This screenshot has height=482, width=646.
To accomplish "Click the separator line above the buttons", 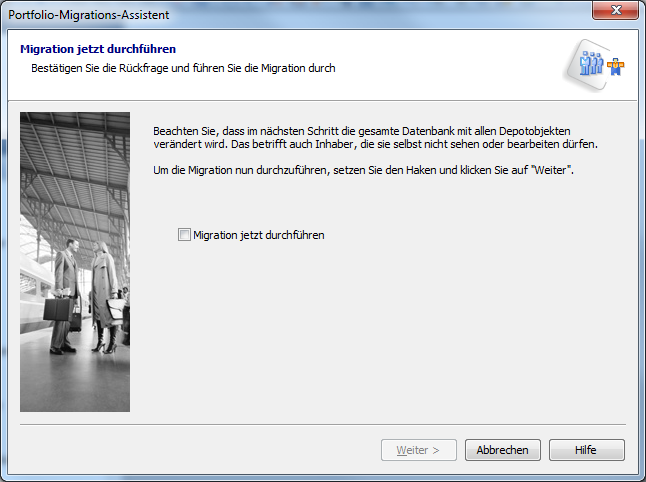I will (x=322, y=425).
